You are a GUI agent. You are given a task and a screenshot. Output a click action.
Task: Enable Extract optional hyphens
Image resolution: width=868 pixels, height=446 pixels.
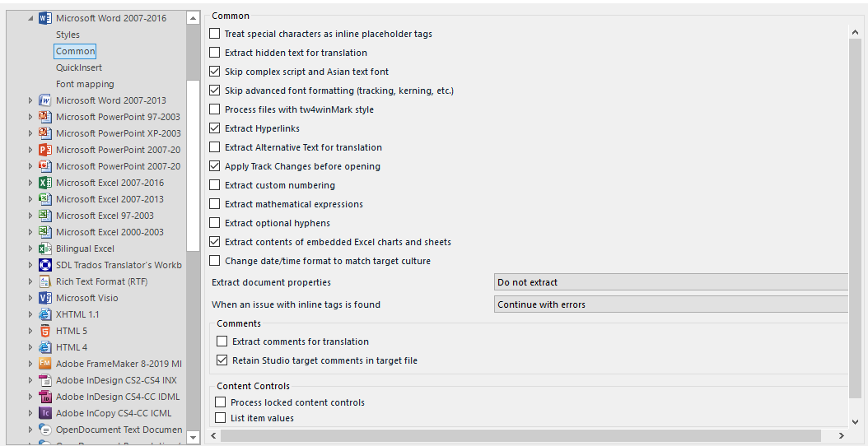click(x=214, y=223)
